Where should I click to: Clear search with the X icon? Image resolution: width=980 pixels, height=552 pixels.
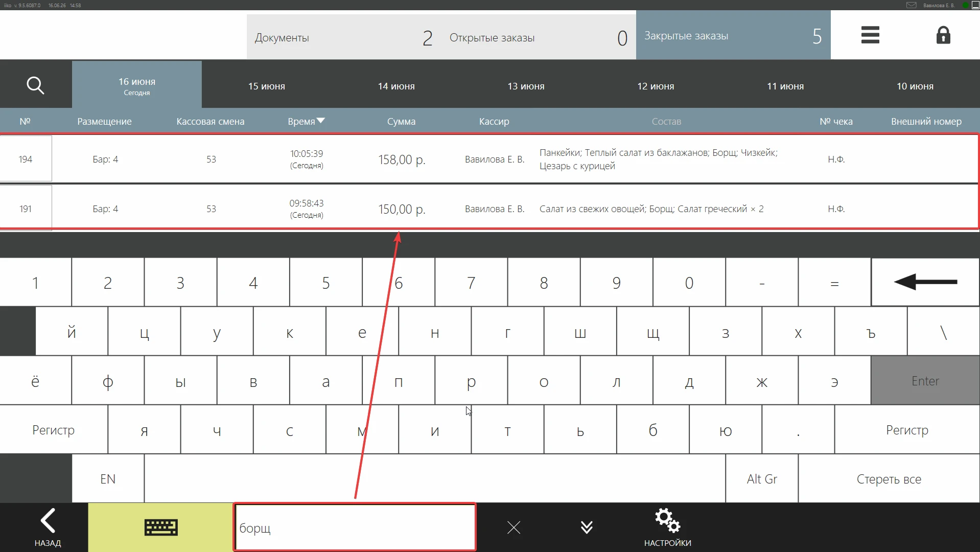pos(514,527)
